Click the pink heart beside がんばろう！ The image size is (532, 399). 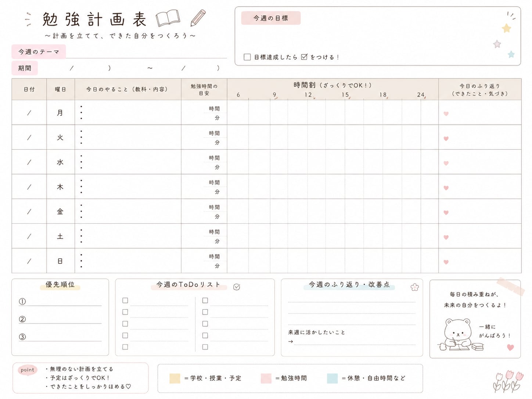[x=510, y=347]
